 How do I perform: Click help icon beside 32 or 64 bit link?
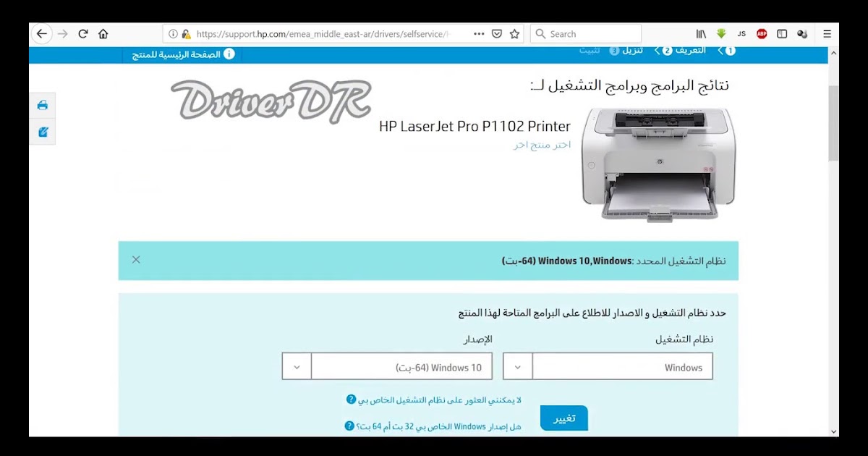coord(349,426)
